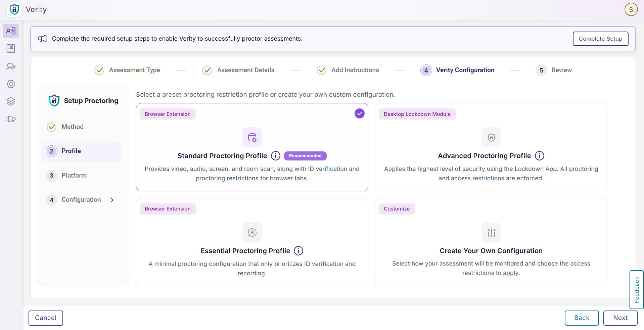Click the Cancel button
Image resolution: width=644 pixels, height=330 pixels.
point(46,318)
